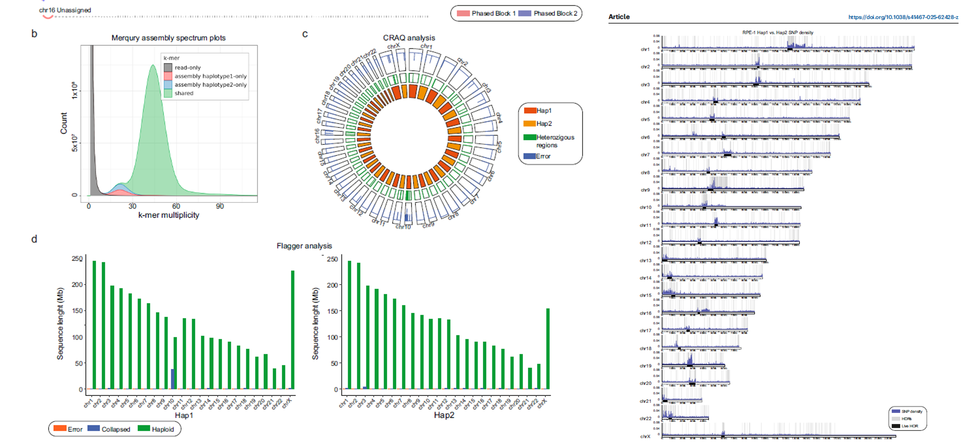
Task: Select the gray read-only legend swatch
Action: click(x=168, y=68)
